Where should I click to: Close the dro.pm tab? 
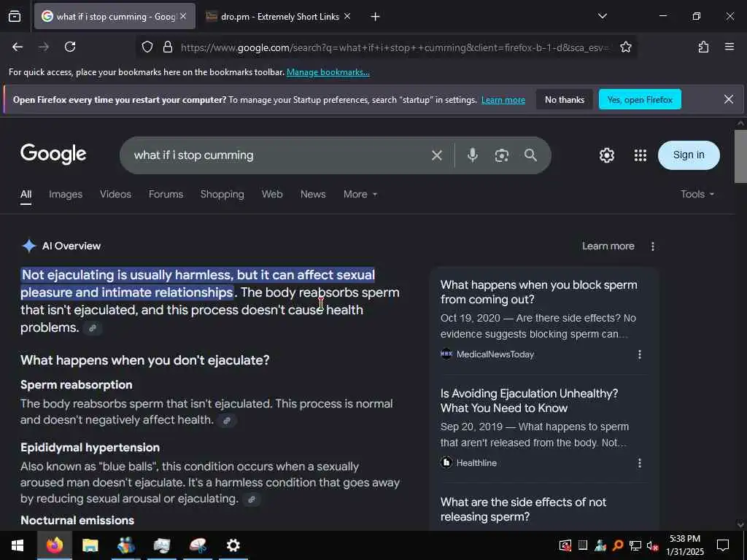click(347, 16)
